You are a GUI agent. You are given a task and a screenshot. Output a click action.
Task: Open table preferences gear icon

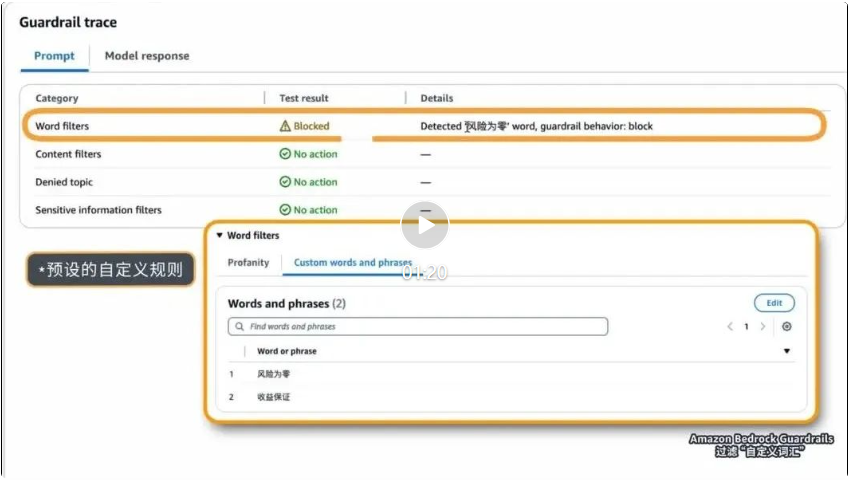click(x=787, y=327)
